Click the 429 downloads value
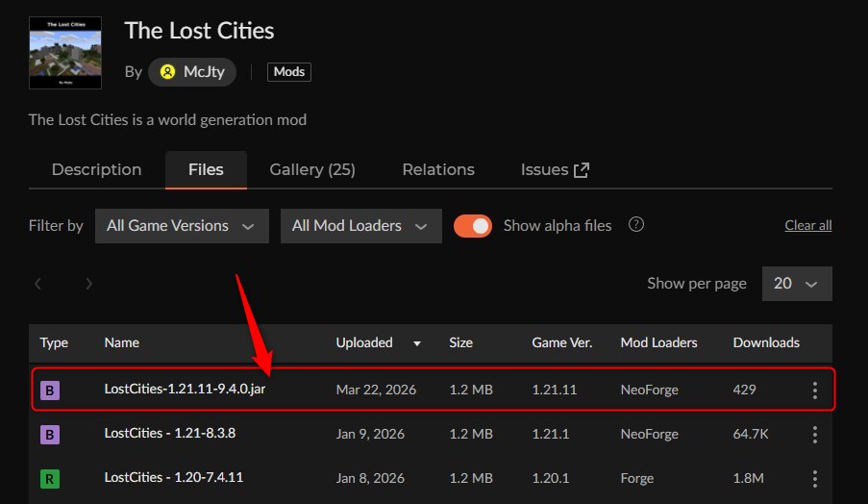The image size is (868, 504). coord(745,390)
